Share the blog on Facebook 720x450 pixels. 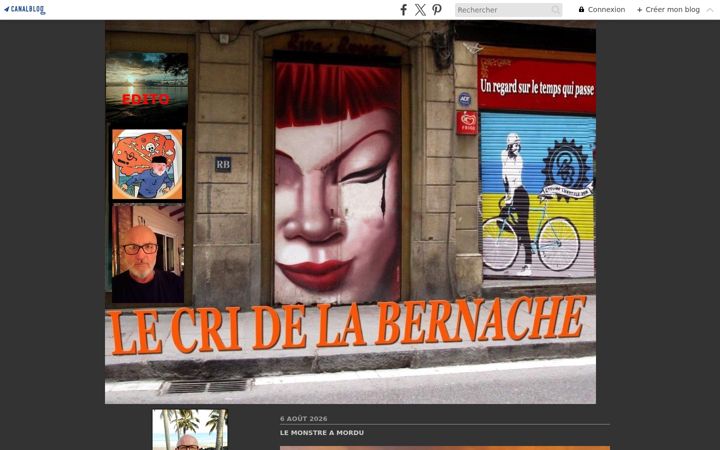[403, 10]
